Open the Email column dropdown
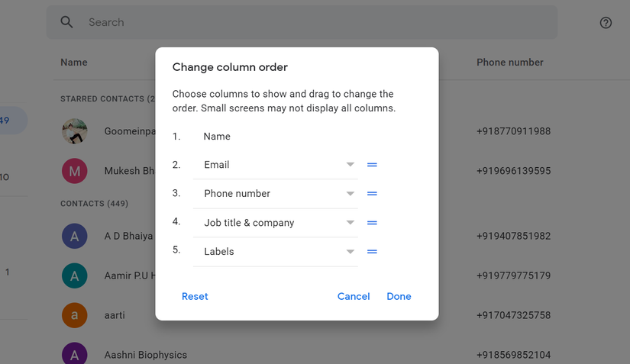Image resolution: width=630 pixels, height=364 pixels. coord(275,165)
